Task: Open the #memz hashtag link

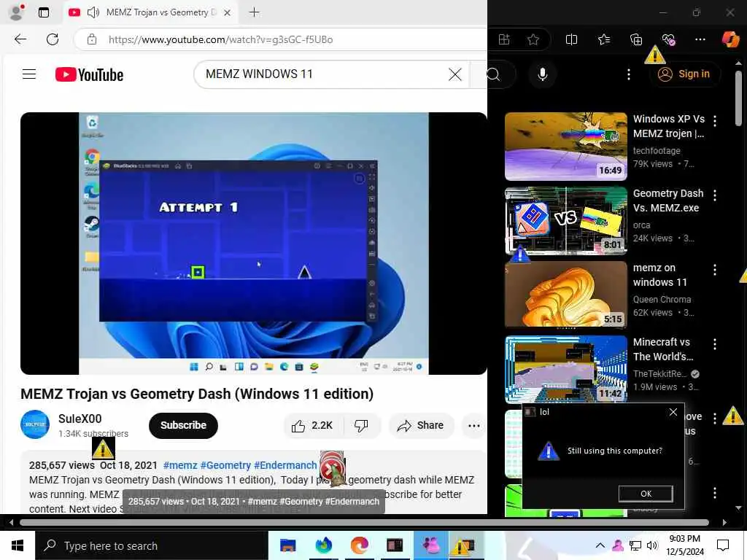Action: click(180, 465)
